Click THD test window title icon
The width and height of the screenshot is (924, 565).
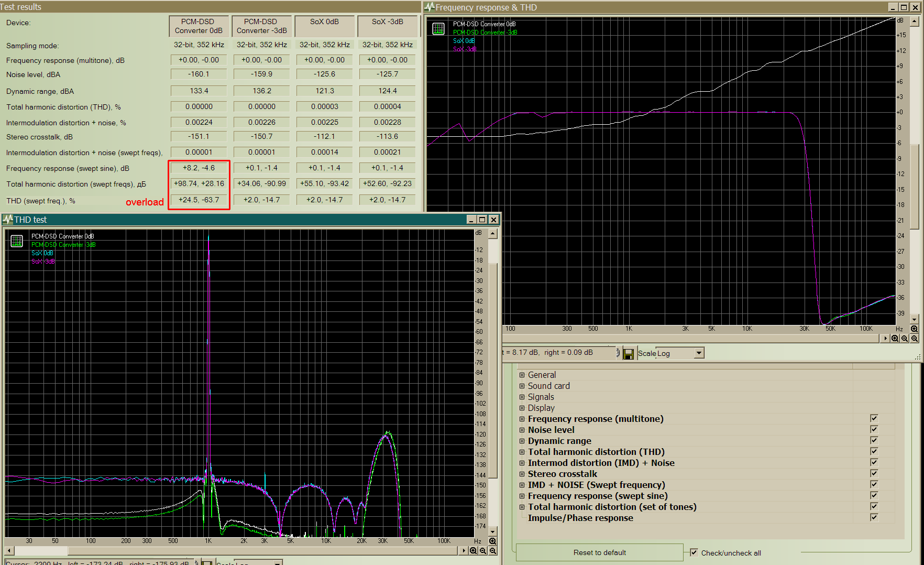[x=8, y=220]
